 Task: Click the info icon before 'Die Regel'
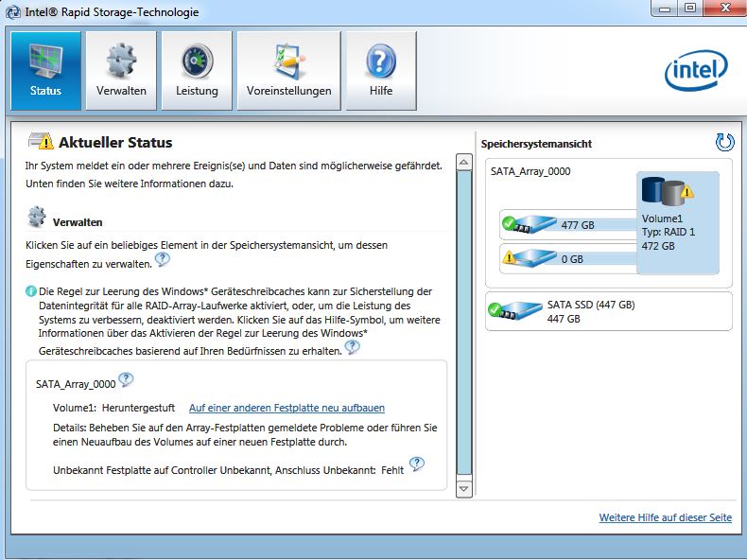point(31,290)
